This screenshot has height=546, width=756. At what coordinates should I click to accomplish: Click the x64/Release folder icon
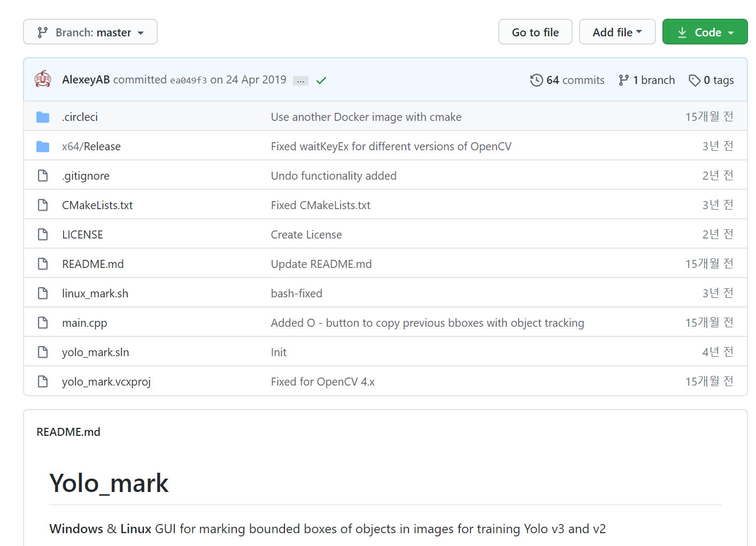[43, 147]
